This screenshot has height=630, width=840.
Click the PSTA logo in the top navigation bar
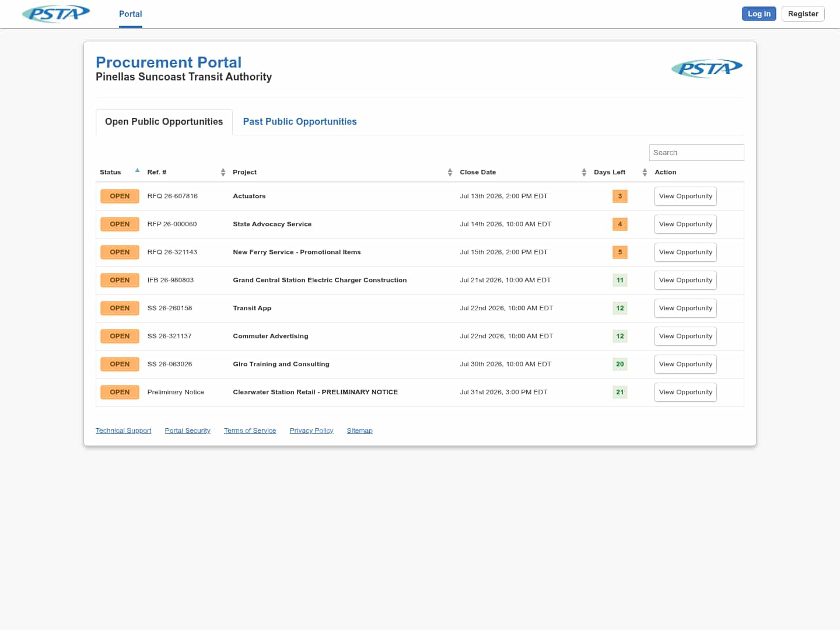tap(56, 13)
